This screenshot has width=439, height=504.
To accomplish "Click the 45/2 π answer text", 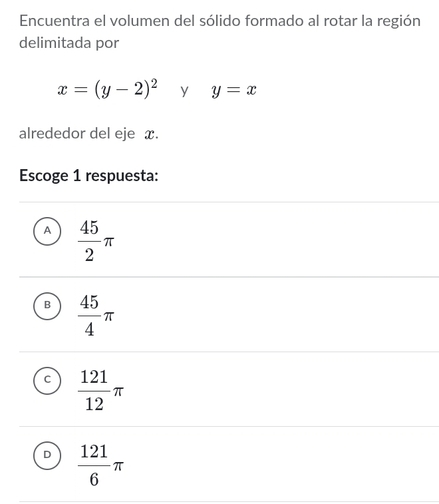I will (96, 240).
